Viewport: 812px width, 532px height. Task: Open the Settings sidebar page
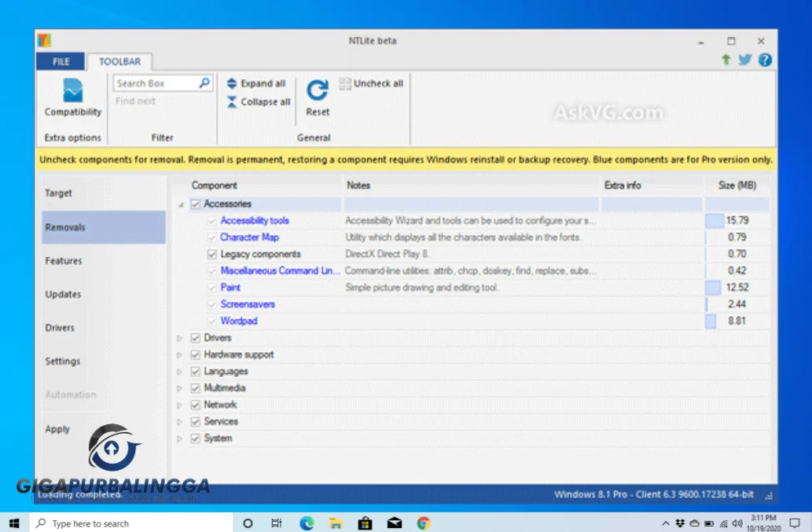tap(104, 361)
